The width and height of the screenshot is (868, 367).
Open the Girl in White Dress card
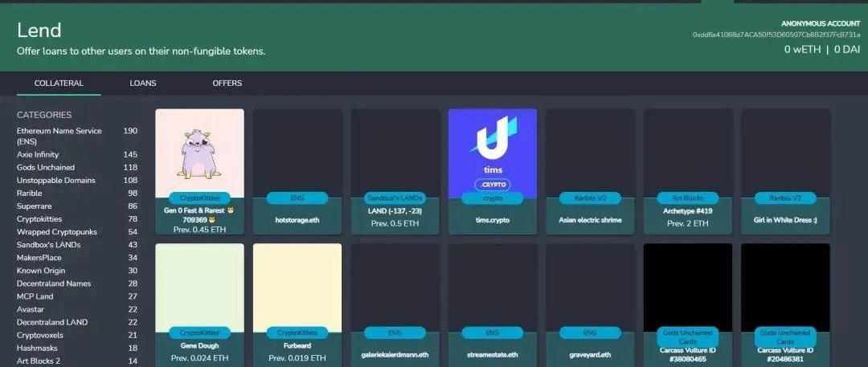point(785,172)
